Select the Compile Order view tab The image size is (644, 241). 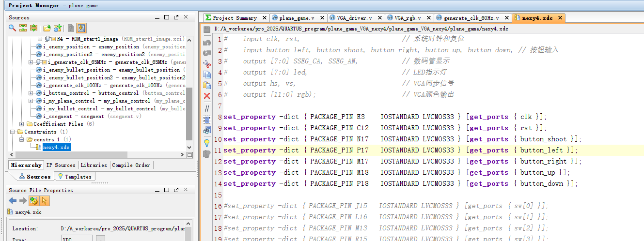click(x=131, y=165)
